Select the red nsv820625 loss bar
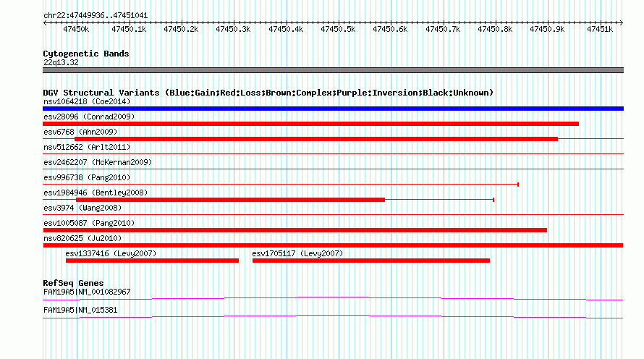The height and width of the screenshot is (359, 644). [x=333, y=245]
